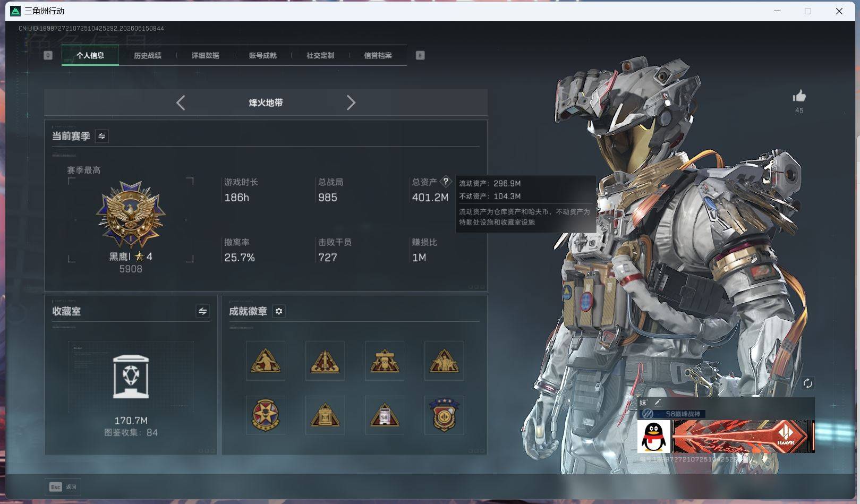Click the pencil icon to edit the nickname

(x=658, y=403)
